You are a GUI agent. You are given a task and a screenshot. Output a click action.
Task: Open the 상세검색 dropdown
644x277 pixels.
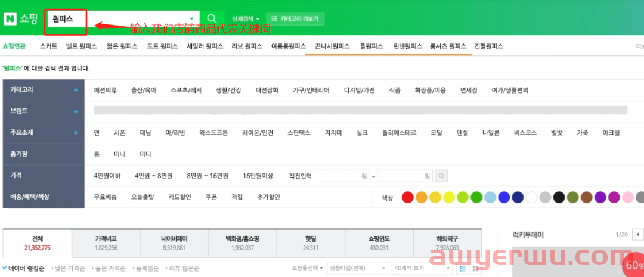[x=246, y=18]
